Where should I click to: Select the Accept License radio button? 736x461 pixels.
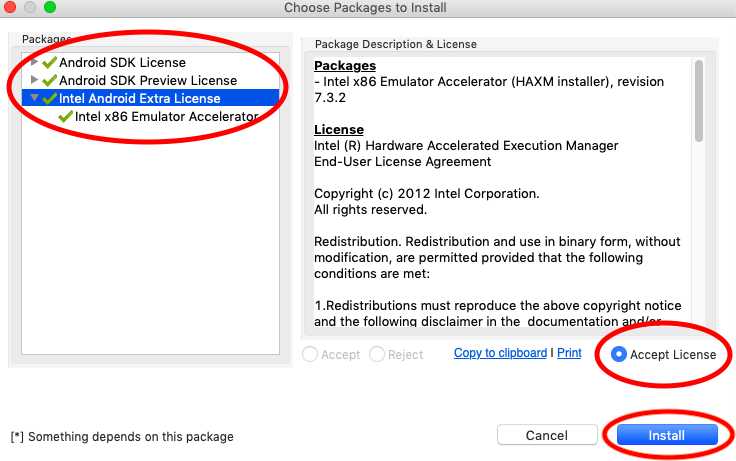pos(619,354)
